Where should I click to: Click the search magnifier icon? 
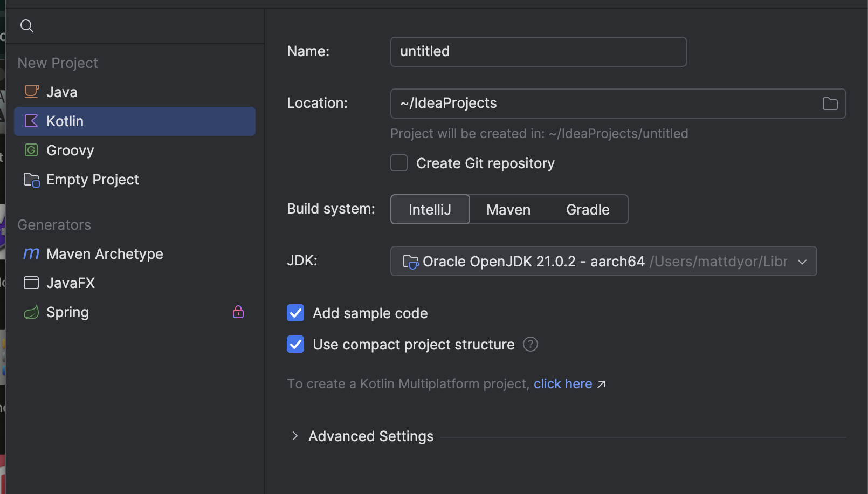click(x=26, y=26)
